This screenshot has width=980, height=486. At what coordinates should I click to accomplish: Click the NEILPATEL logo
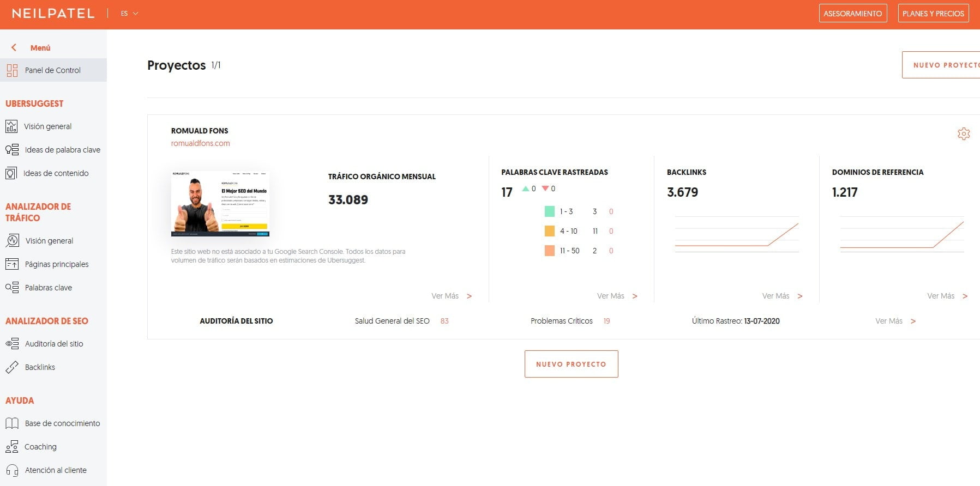click(53, 14)
